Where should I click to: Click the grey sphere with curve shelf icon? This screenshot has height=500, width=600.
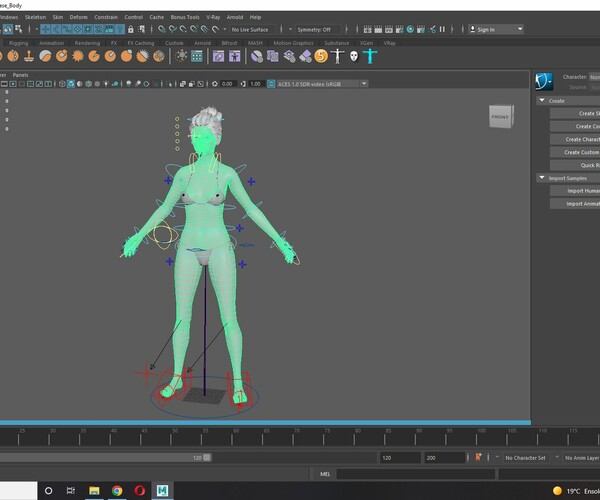click(x=45, y=56)
